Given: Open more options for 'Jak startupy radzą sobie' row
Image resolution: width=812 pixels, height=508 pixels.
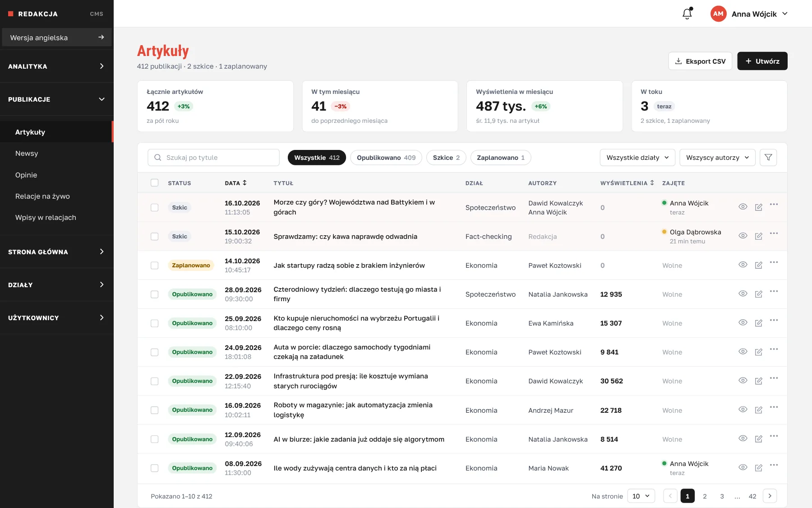Looking at the screenshot, I should click(x=774, y=262).
